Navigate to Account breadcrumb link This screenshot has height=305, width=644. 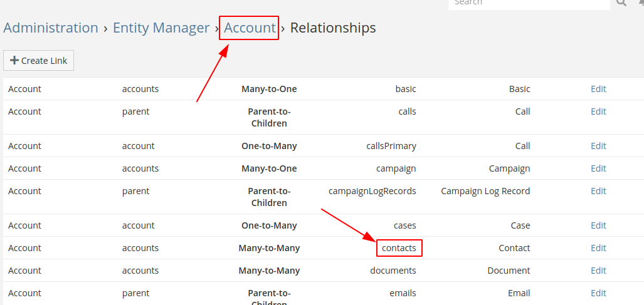pos(250,28)
